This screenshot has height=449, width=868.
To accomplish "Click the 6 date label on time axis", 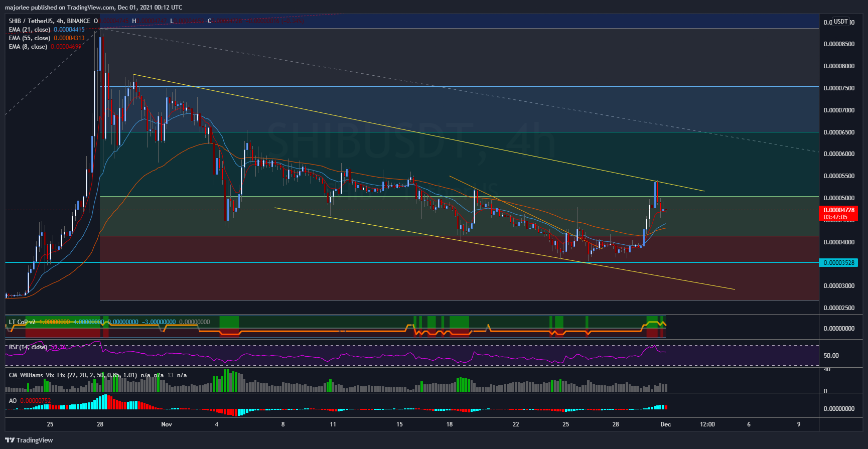I will click(x=749, y=424).
